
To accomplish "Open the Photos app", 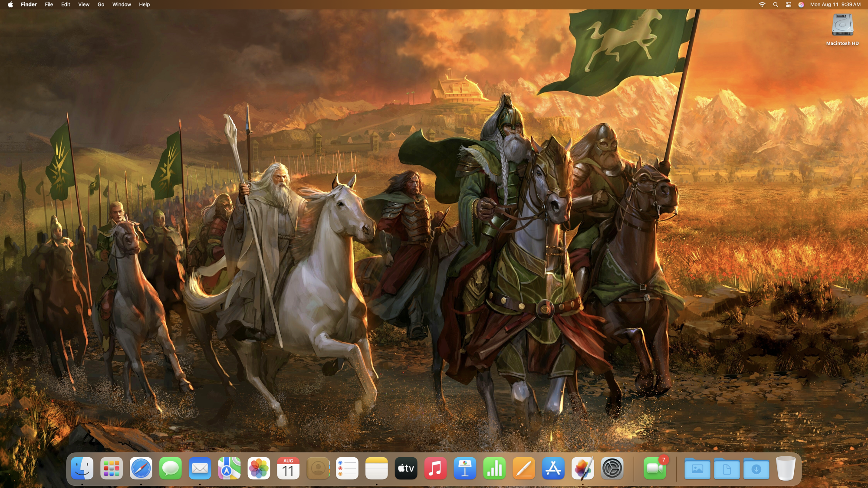I will 259,468.
